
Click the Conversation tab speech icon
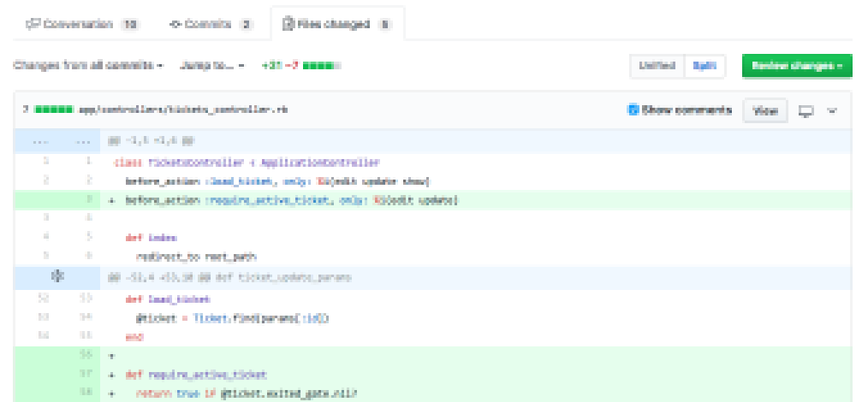(x=33, y=24)
